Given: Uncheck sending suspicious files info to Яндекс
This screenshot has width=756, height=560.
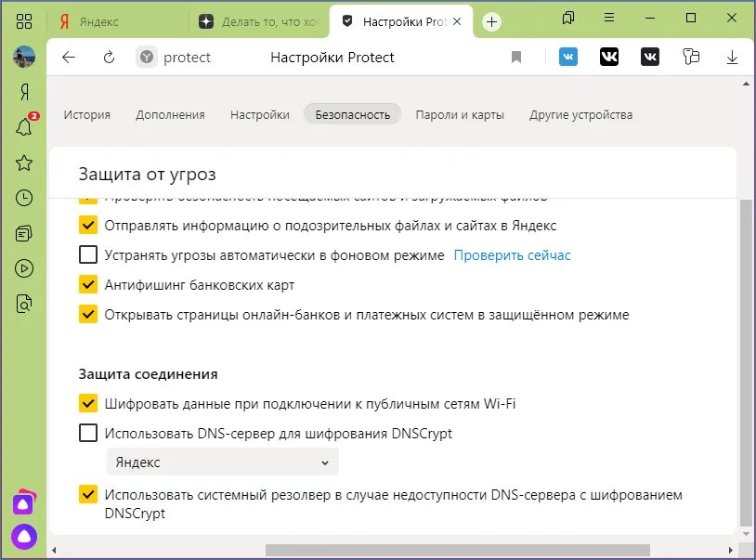Looking at the screenshot, I should click(87, 225).
